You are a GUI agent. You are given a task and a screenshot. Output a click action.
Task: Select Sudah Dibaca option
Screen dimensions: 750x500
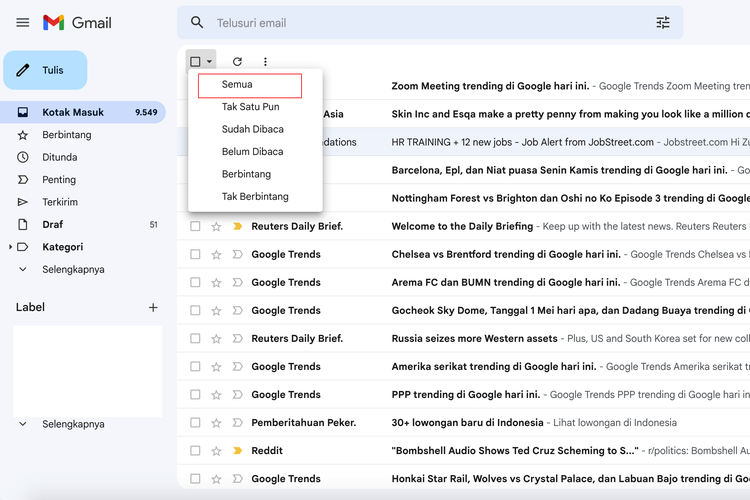pyautogui.click(x=255, y=129)
